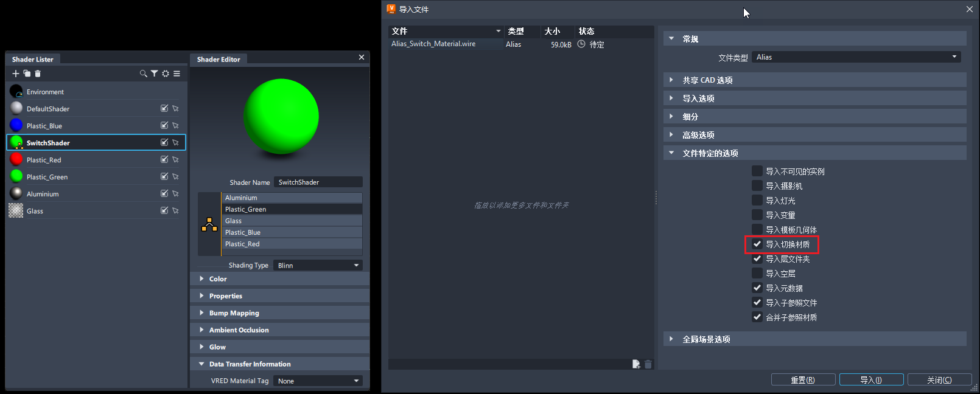
Task: Expand 全局场景选项 section
Action: [814, 339]
